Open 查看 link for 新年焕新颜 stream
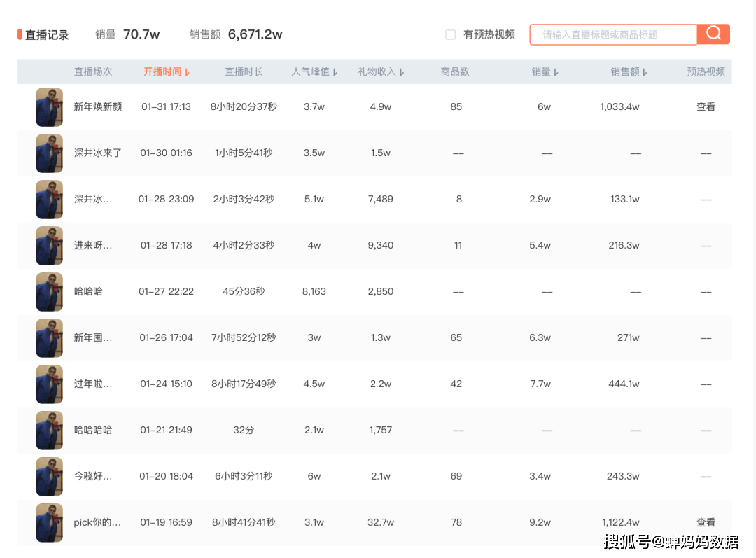756x558 pixels. (706, 107)
